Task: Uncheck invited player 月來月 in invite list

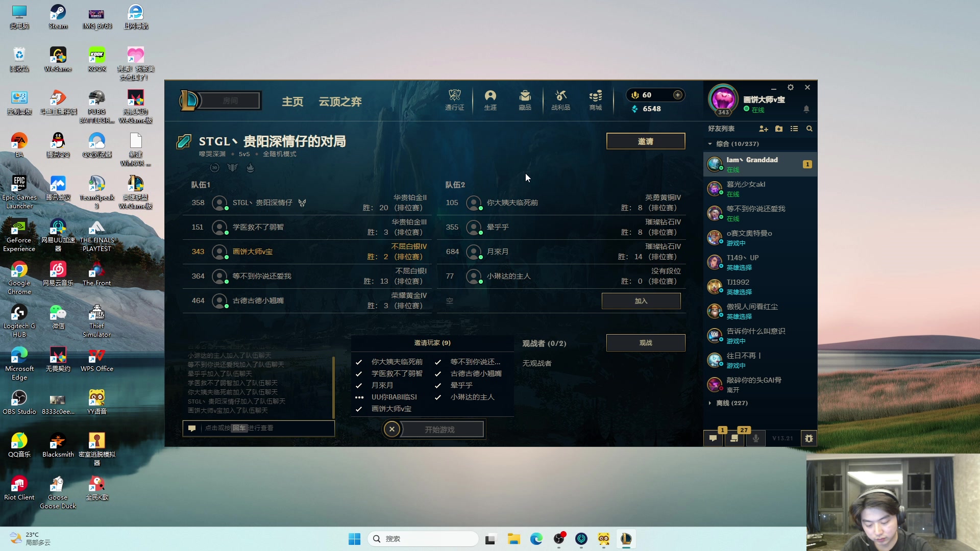Action: click(358, 385)
